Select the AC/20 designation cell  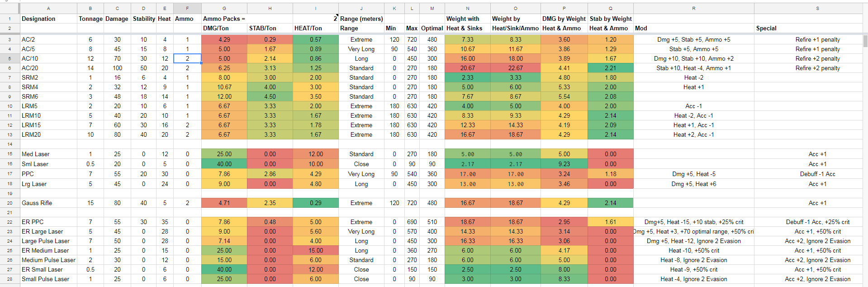click(48, 68)
